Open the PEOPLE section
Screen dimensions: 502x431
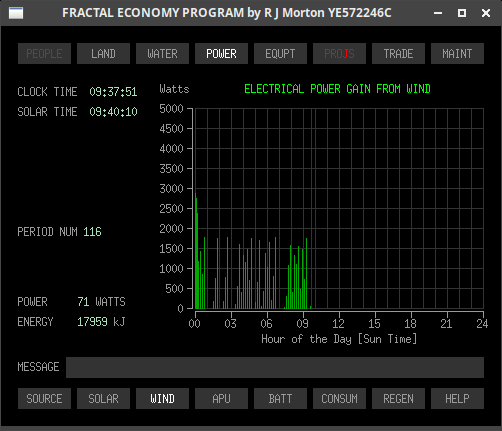44,53
